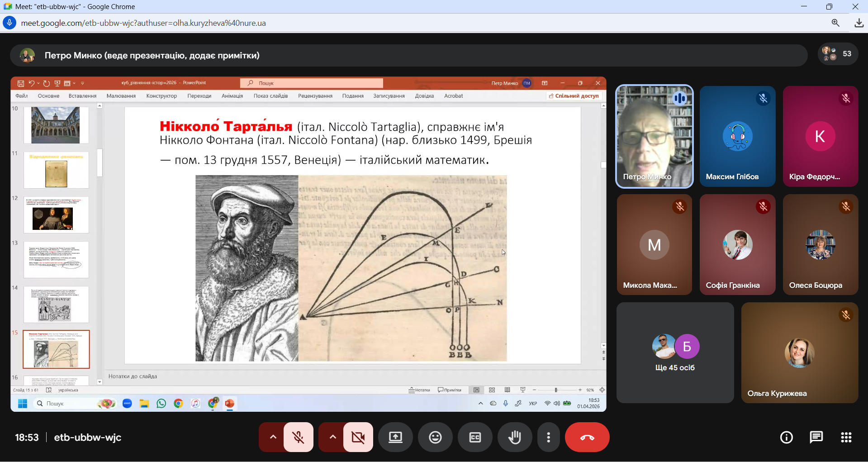Viewport: 868px width, 462px height.
Task: Open more options three-dot menu
Action: coord(548,437)
